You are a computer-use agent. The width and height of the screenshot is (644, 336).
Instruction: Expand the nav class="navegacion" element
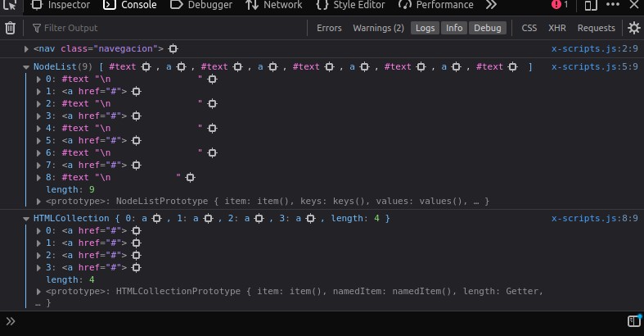coord(26,49)
